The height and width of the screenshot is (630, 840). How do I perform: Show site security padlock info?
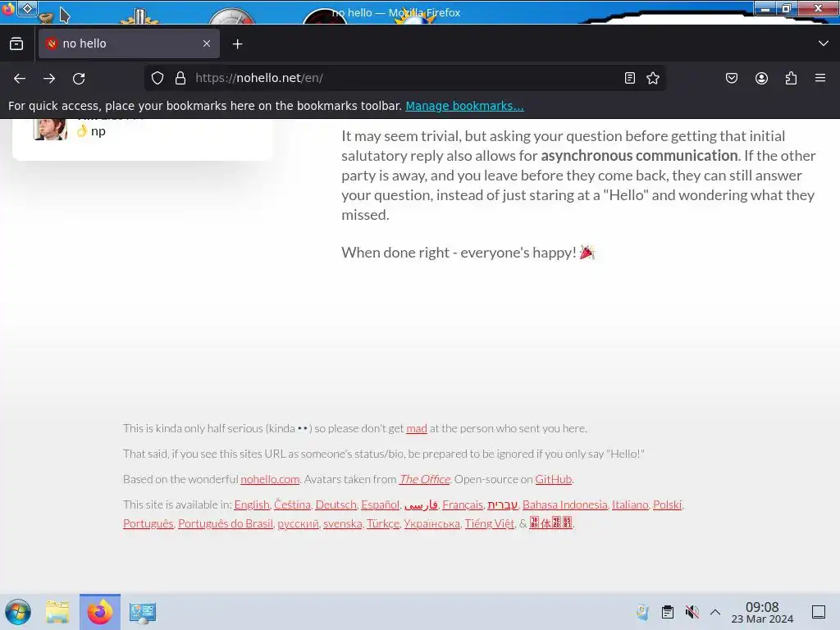tap(180, 78)
